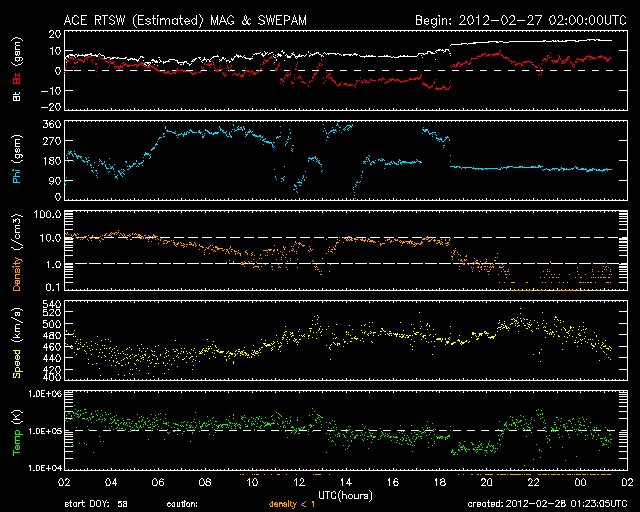Click the 'Phi (gsm)' axis label

pos(17,159)
